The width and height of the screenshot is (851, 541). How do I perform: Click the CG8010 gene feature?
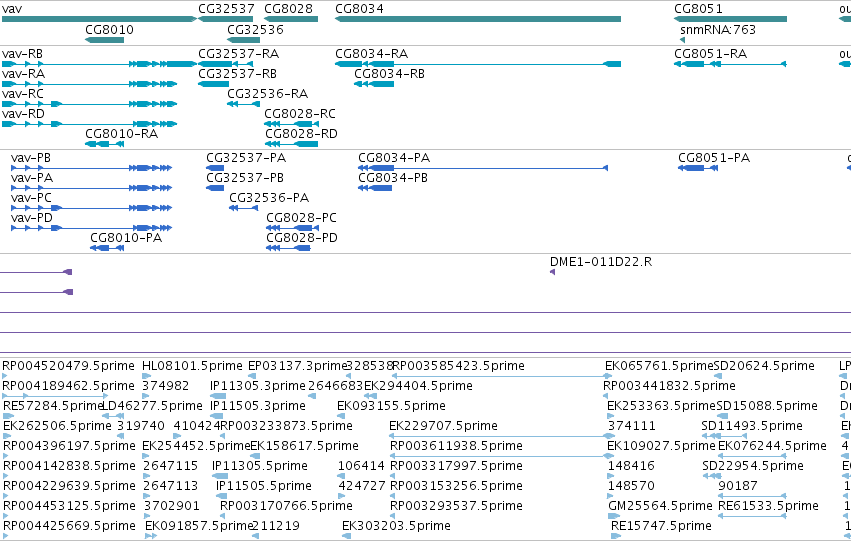coord(105,40)
